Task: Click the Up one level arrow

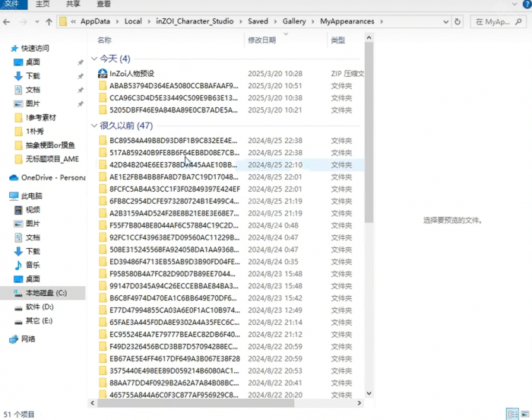Action: tap(49, 22)
